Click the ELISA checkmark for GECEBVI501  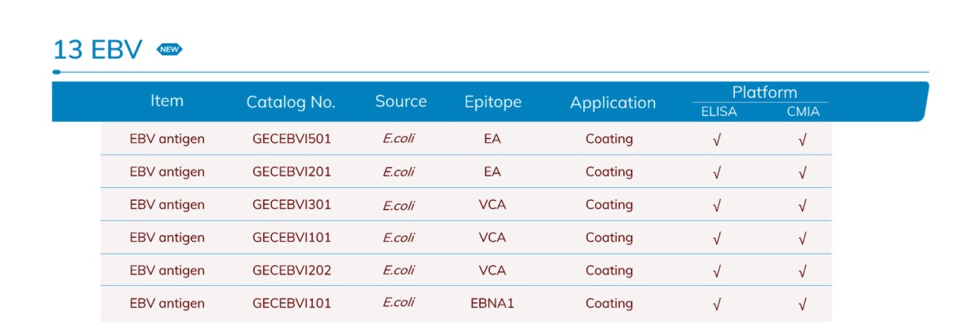(717, 140)
